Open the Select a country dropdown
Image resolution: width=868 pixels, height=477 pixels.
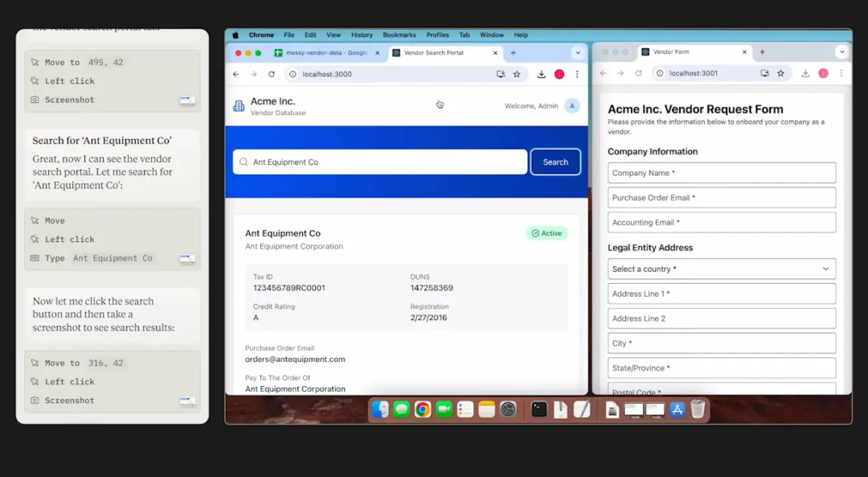tap(721, 269)
